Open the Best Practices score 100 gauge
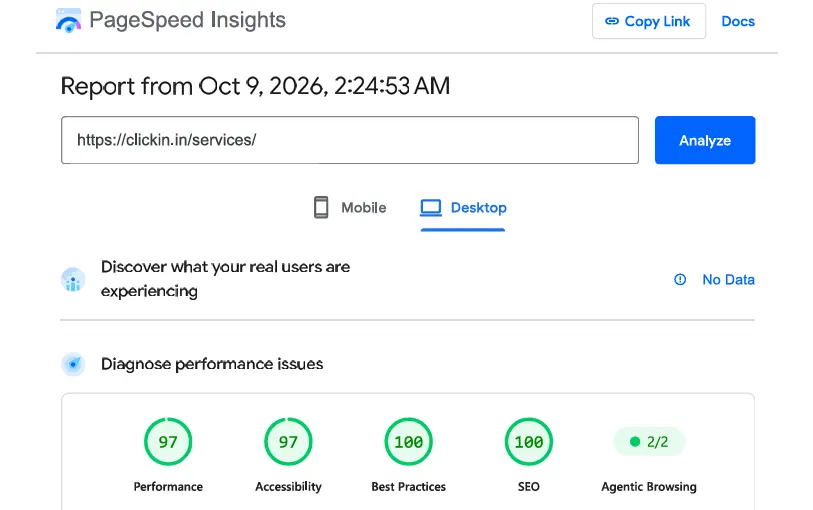Viewport: 813px width, 510px height. (x=409, y=442)
